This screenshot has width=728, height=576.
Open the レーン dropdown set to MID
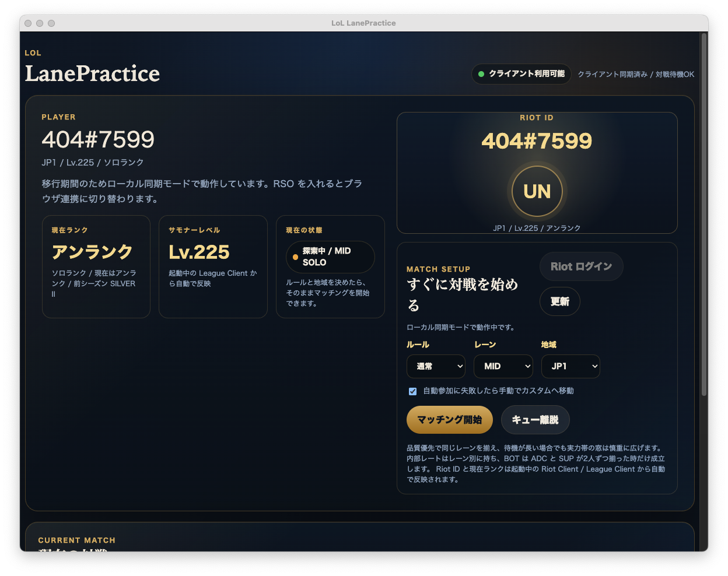pyautogui.click(x=503, y=366)
